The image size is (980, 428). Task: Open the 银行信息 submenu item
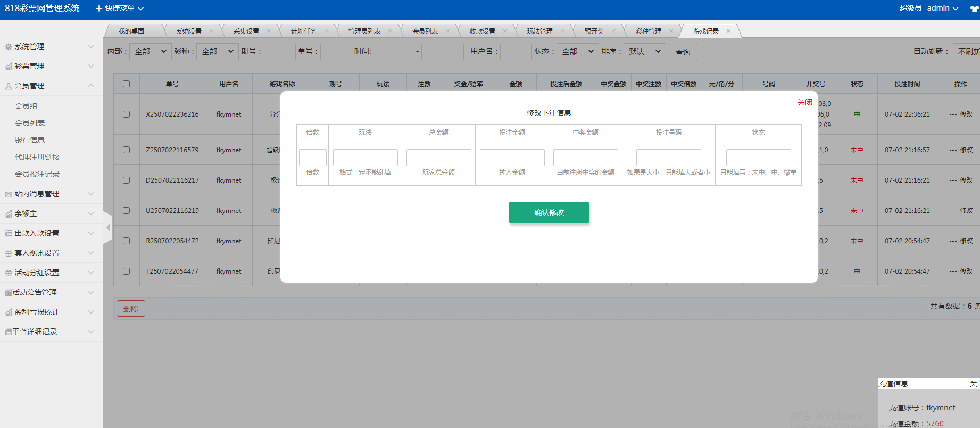pos(30,140)
